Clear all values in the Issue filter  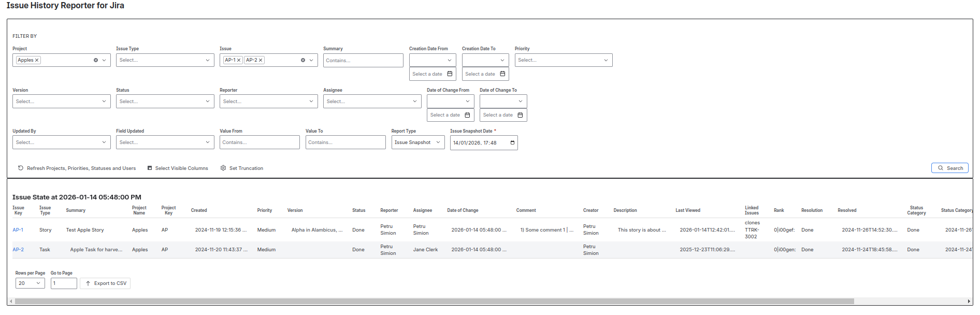point(303,60)
